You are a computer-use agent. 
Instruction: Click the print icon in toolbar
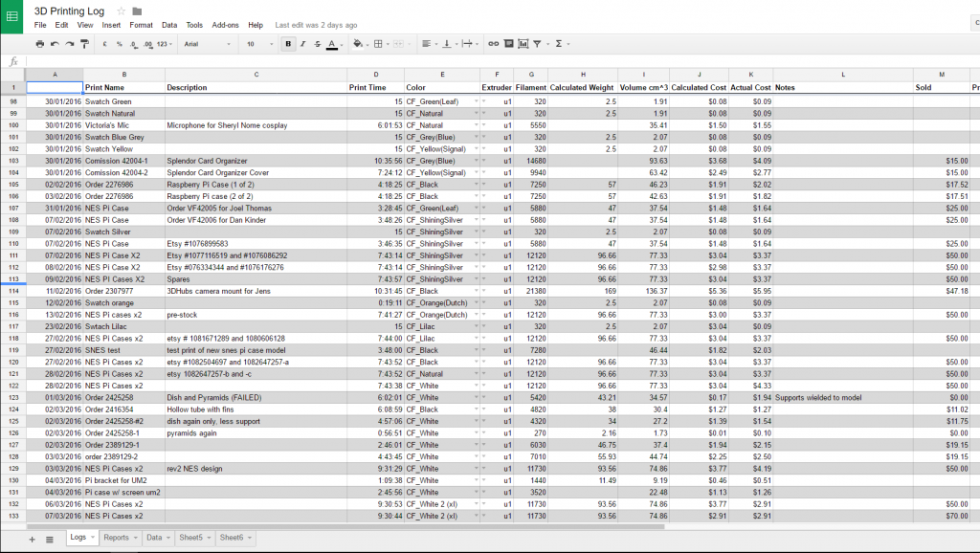(x=38, y=44)
